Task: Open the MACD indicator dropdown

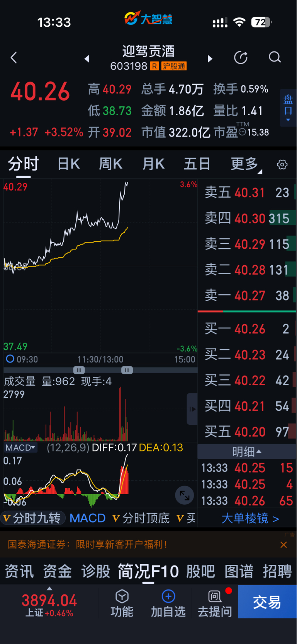Action: (20, 448)
